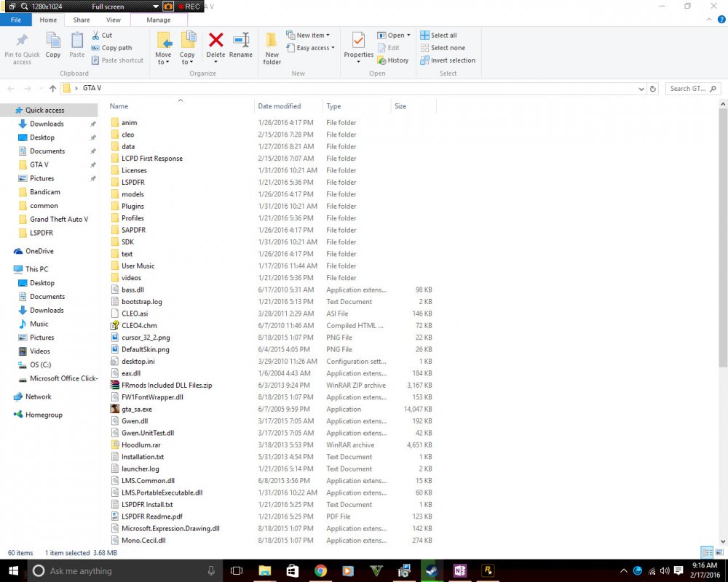Select FRmods Included DLL Files.zip

click(167, 386)
